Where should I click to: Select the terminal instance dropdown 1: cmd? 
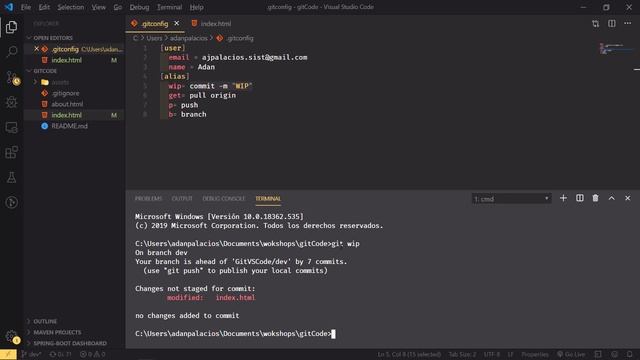pyautogui.click(x=511, y=199)
